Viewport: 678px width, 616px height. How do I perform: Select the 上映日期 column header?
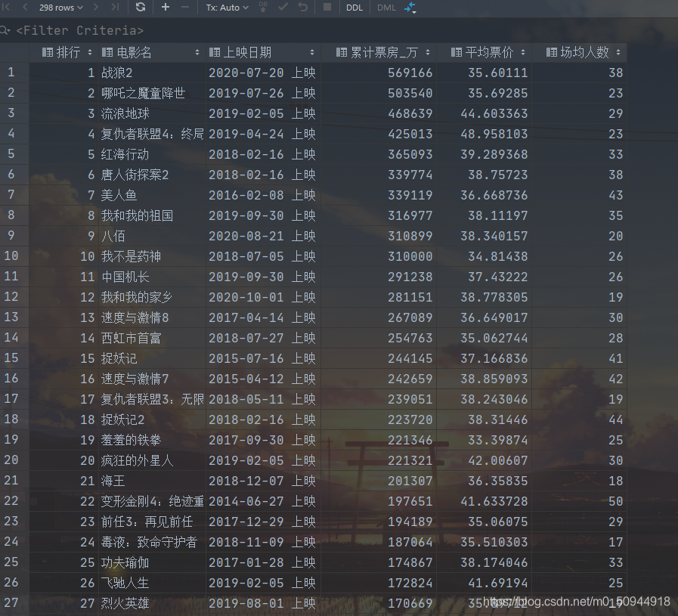(x=263, y=53)
